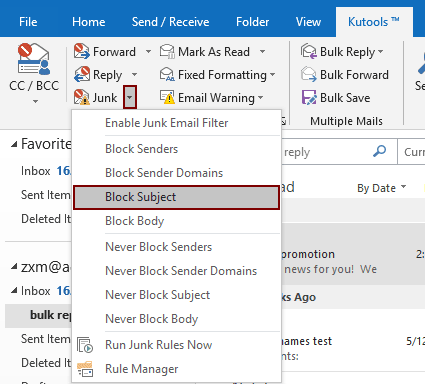This screenshot has width=425, height=384.
Task: Open the Mark As Read dropdown arrow
Action: click(x=263, y=52)
